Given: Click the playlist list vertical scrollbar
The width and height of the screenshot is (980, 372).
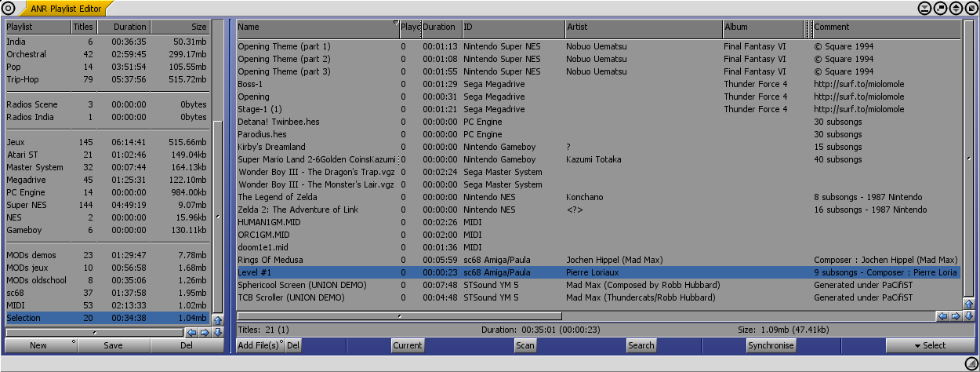Looking at the screenshot, I should point(218,166).
